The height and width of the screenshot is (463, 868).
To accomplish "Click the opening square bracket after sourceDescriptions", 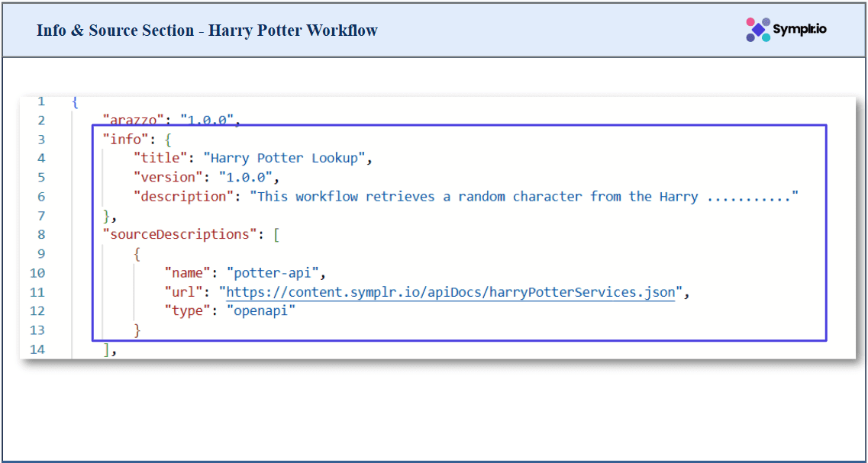I will [276, 234].
